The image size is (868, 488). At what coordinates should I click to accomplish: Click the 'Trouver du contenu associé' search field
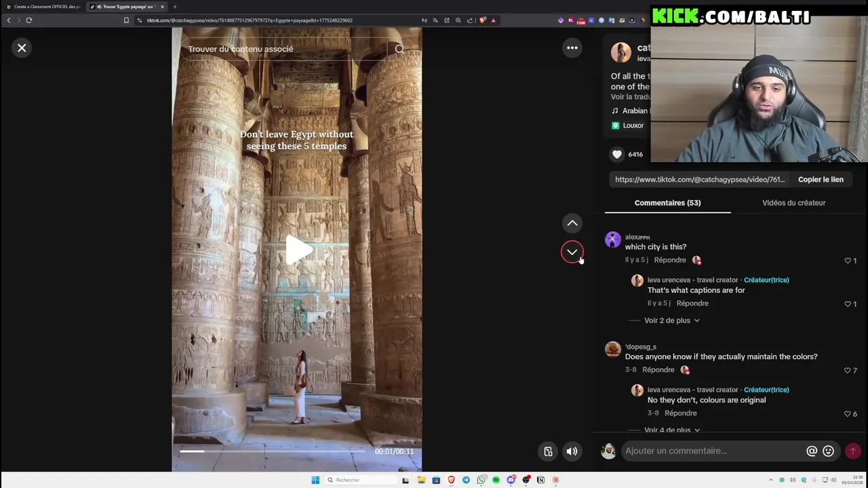tap(285, 49)
